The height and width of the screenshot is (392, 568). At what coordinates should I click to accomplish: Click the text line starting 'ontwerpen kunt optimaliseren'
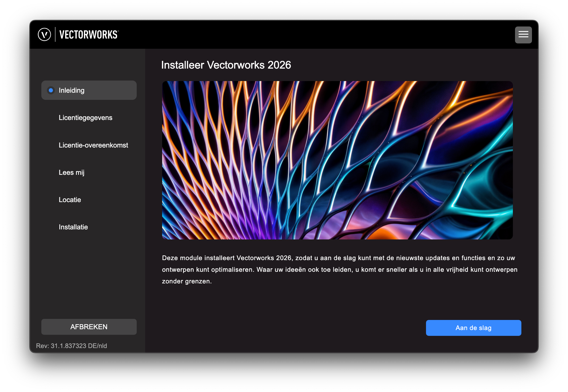[339, 270]
